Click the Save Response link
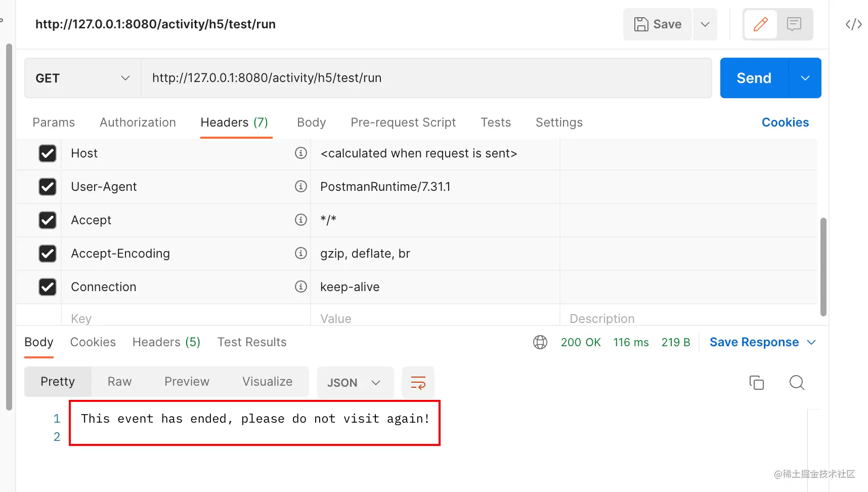868x492 pixels. point(754,342)
